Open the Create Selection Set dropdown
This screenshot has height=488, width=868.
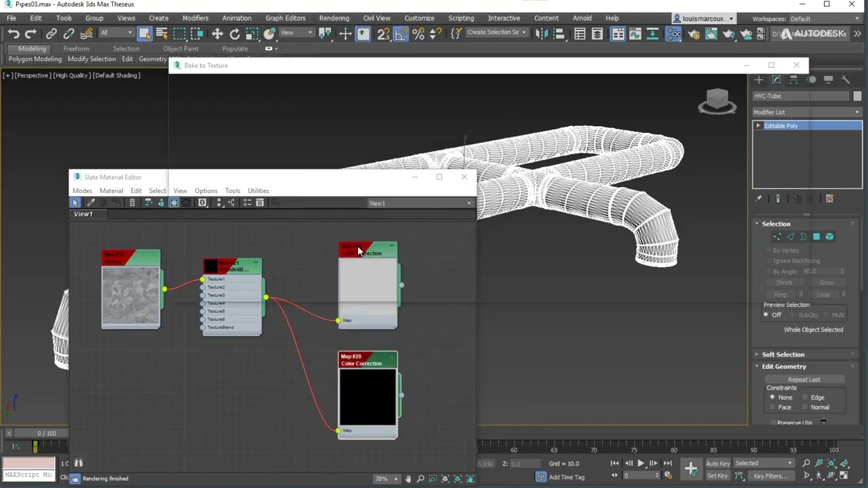[496, 33]
